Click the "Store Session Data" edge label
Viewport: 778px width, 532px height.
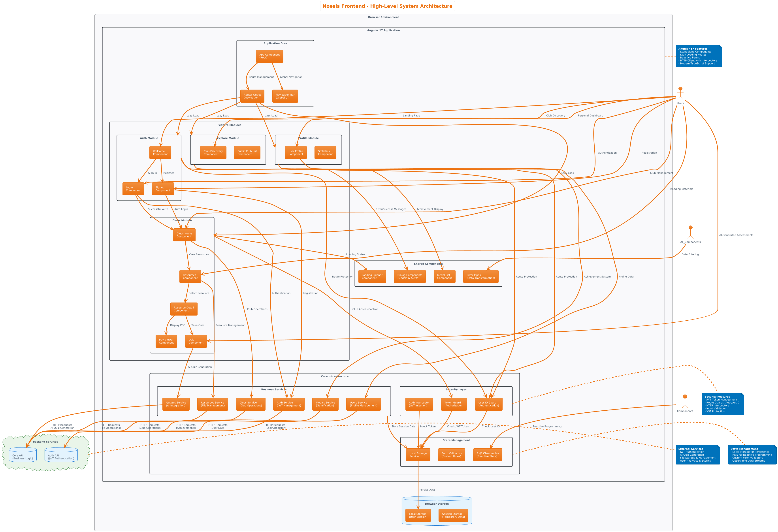pyautogui.click(x=403, y=426)
